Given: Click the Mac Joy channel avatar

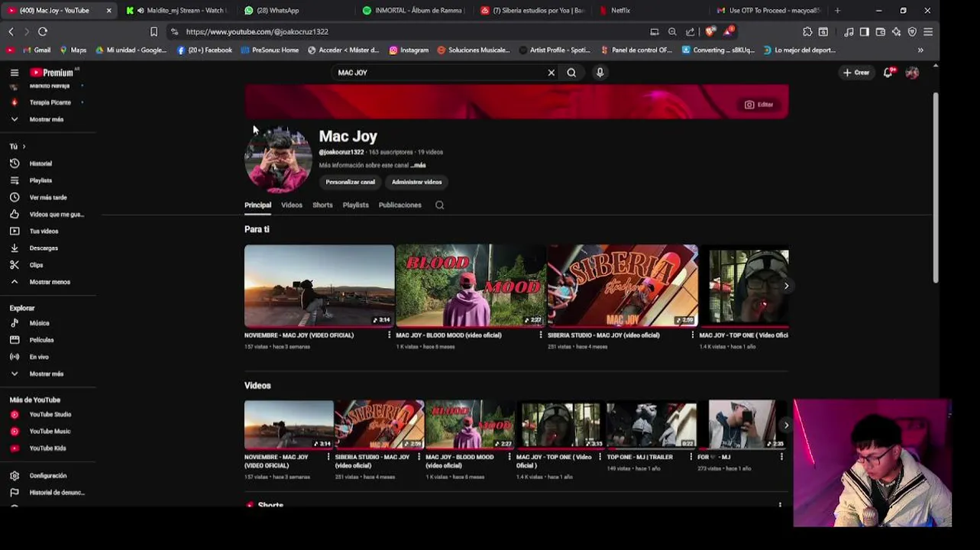Looking at the screenshot, I should pos(278,160).
